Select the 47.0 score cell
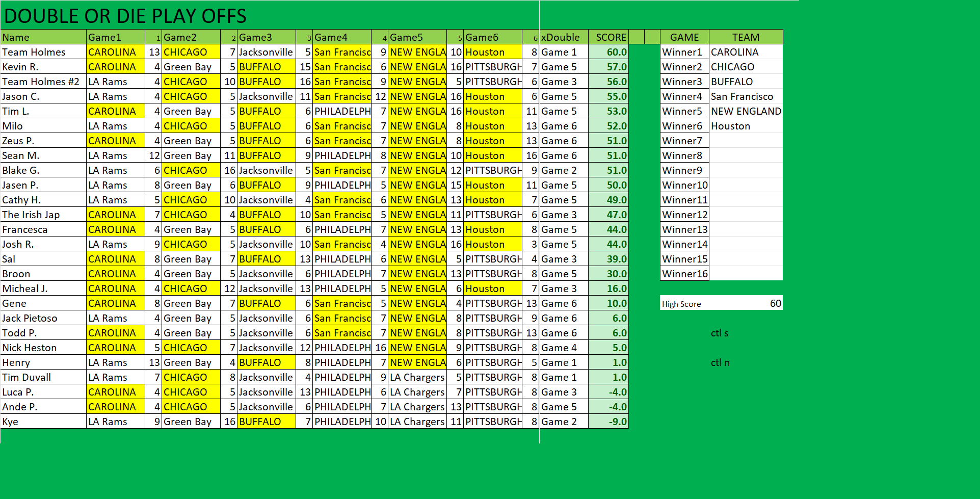This screenshot has width=980, height=499. coord(608,215)
